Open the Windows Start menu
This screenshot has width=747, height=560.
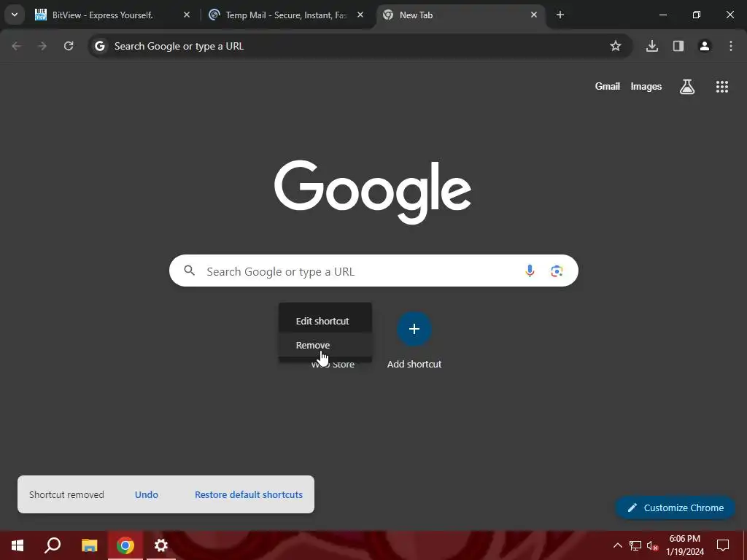pyautogui.click(x=18, y=545)
